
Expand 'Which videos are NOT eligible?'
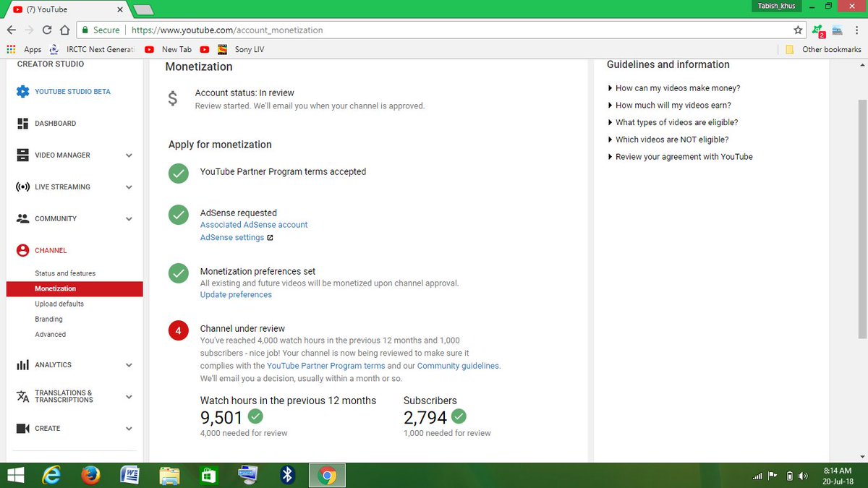tap(668, 140)
